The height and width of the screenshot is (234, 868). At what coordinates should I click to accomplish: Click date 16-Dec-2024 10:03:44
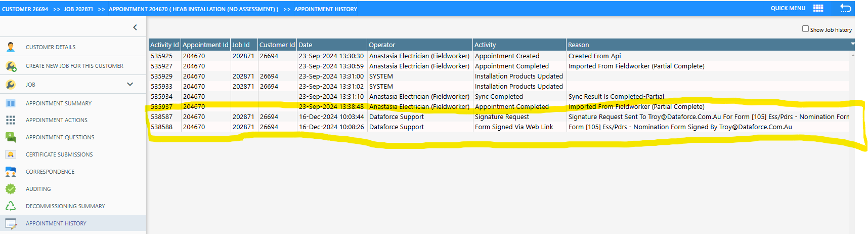click(x=331, y=117)
